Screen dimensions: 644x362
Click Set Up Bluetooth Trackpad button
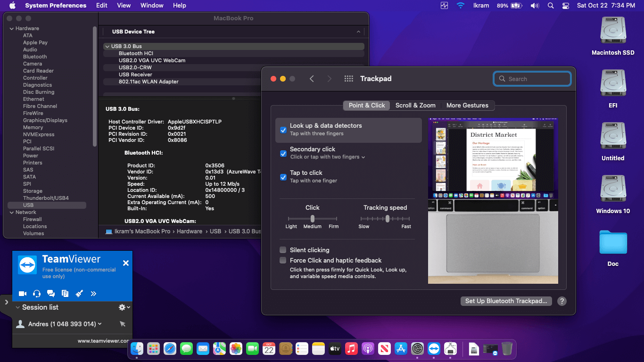506,301
